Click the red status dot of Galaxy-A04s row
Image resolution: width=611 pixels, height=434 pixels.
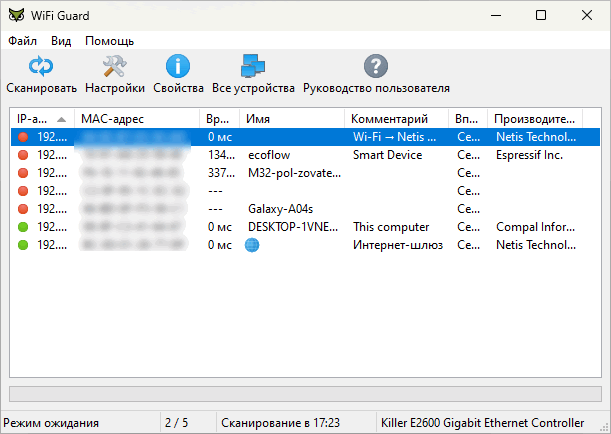(x=23, y=209)
